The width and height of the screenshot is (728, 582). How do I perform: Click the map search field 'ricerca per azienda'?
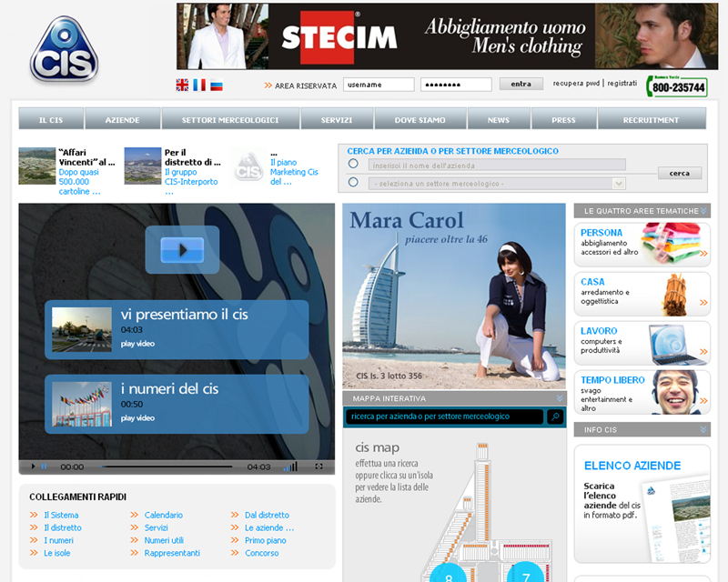pyautogui.click(x=444, y=416)
